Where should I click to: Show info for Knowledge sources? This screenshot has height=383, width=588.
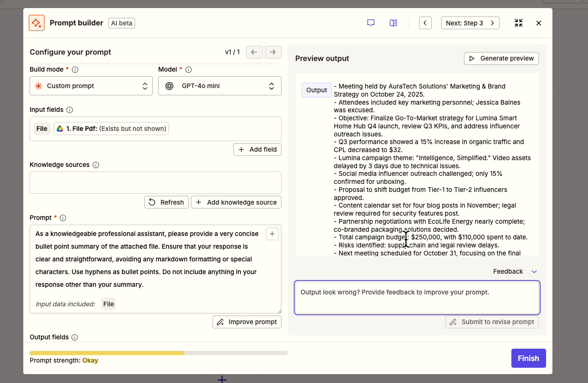pyautogui.click(x=96, y=165)
